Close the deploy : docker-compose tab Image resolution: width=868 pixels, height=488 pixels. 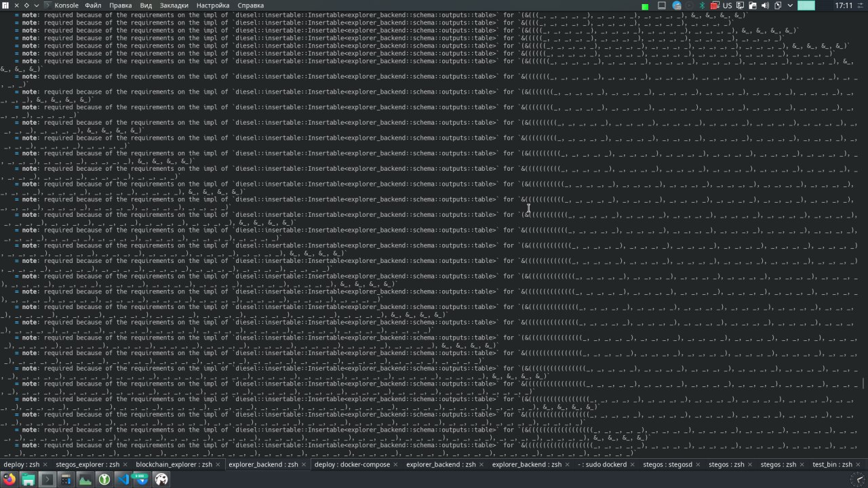coord(395,464)
